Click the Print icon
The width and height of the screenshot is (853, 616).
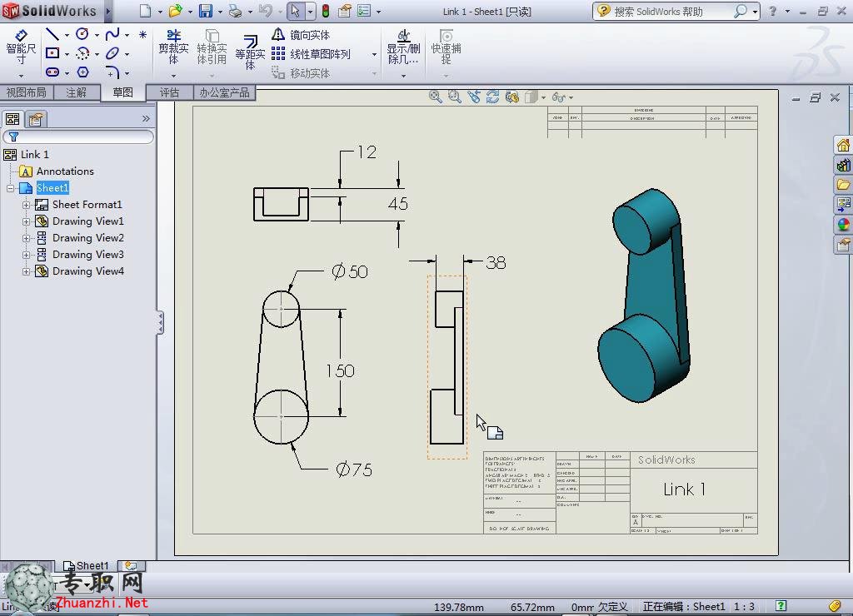235,11
